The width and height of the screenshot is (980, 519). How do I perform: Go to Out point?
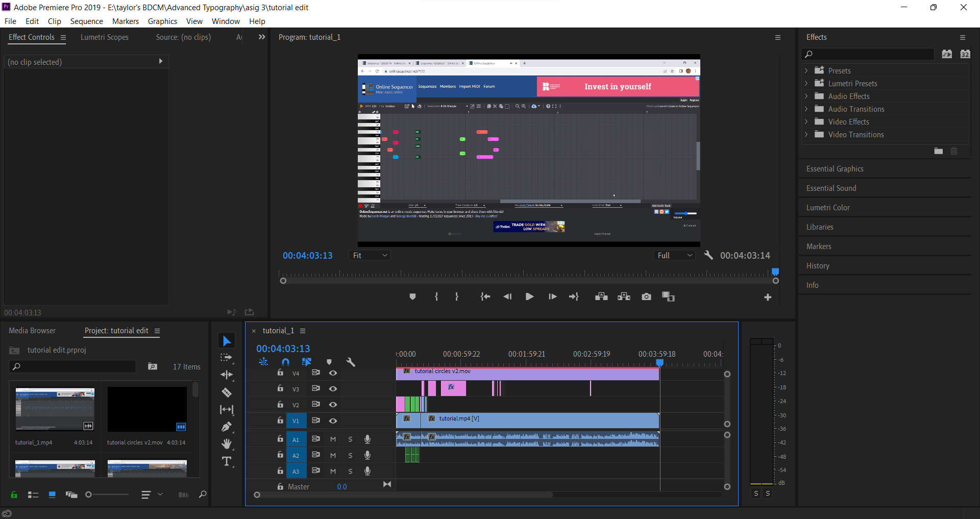point(574,297)
